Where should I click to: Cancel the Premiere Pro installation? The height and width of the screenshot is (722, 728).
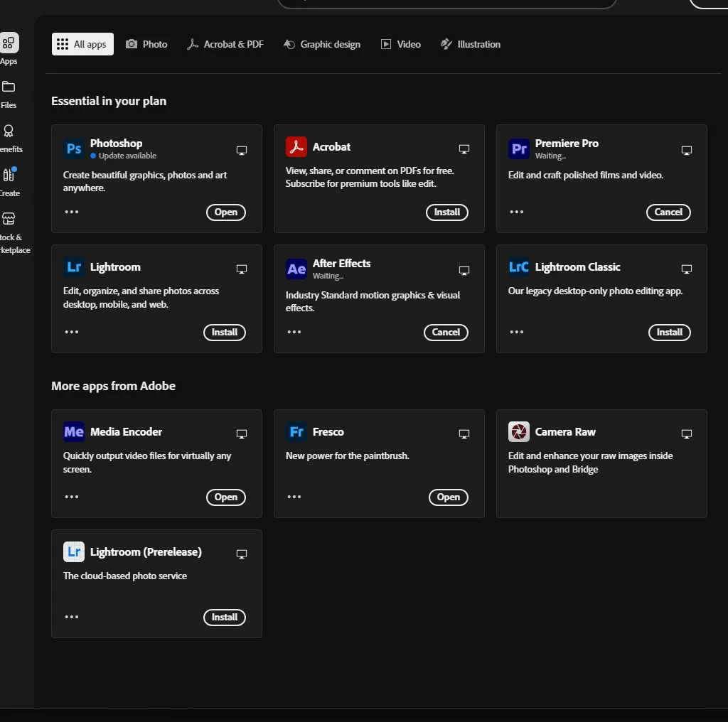point(668,212)
